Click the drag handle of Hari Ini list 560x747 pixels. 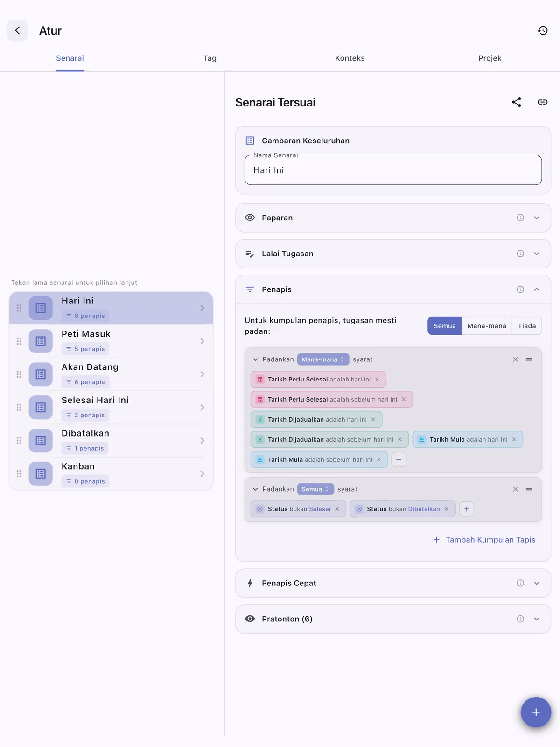tap(19, 308)
